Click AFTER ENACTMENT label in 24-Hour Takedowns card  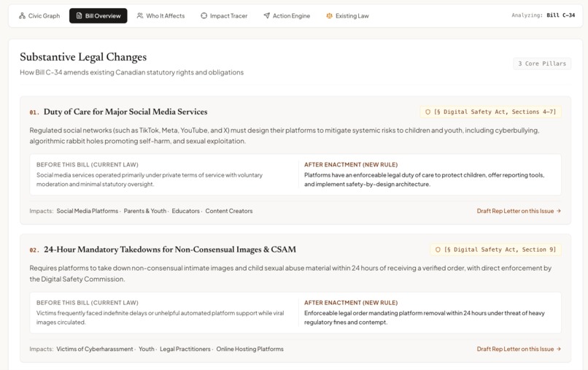click(351, 302)
